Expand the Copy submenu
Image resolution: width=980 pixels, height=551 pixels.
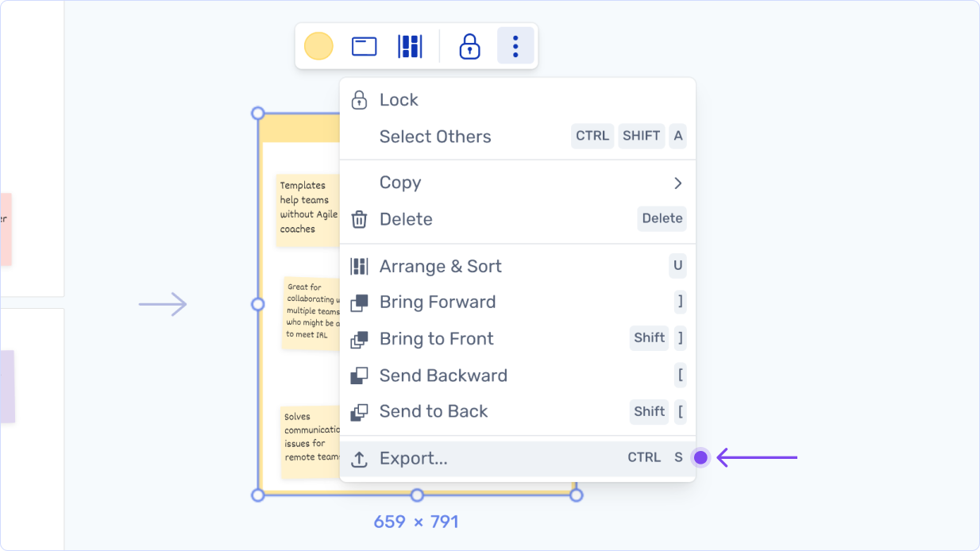click(x=400, y=183)
